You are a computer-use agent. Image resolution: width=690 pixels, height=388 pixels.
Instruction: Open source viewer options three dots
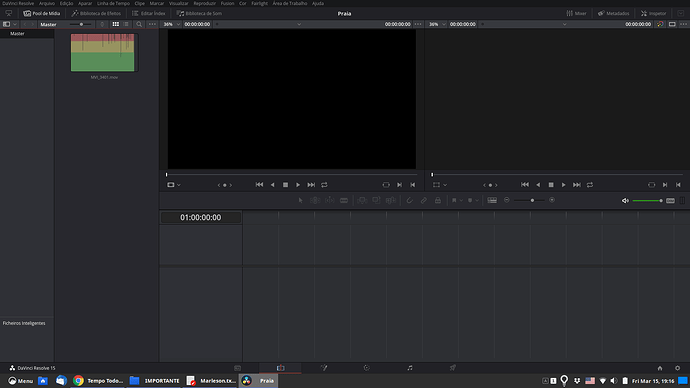click(418, 24)
